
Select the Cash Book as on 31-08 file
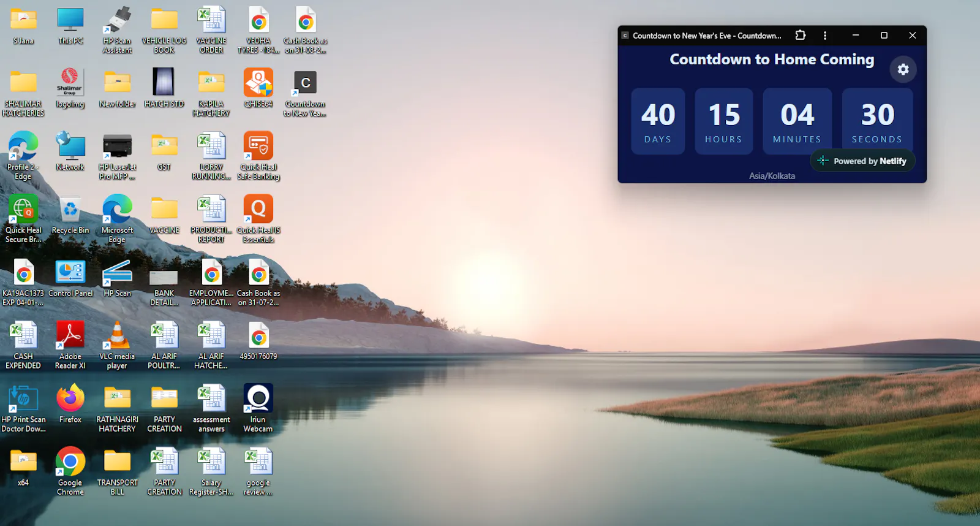point(305,31)
